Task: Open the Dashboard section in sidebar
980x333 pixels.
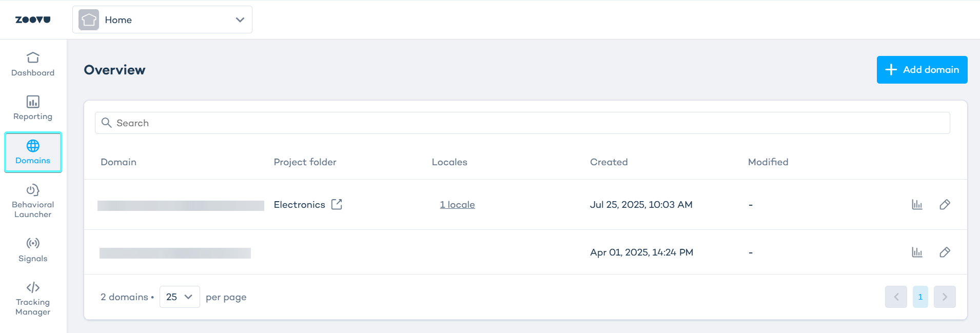Action: [x=33, y=64]
